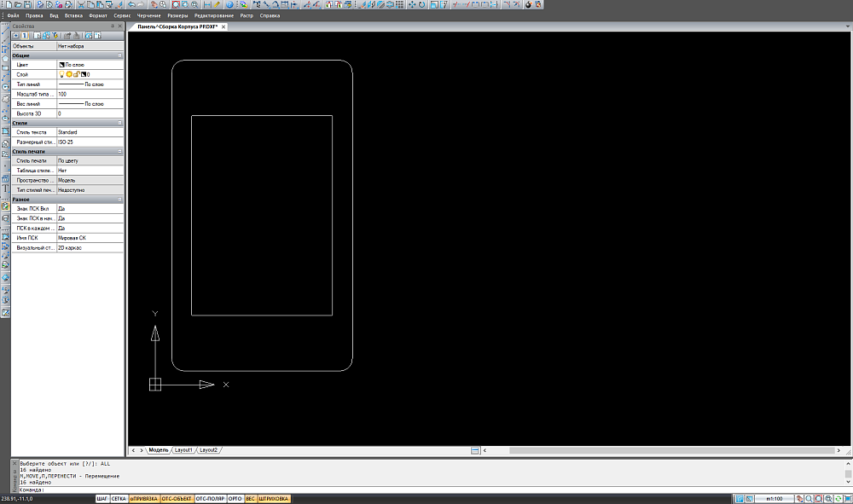Toggle ШТРИХОВКА hatch display
The width and height of the screenshot is (853, 504).
click(x=274, y=499)
